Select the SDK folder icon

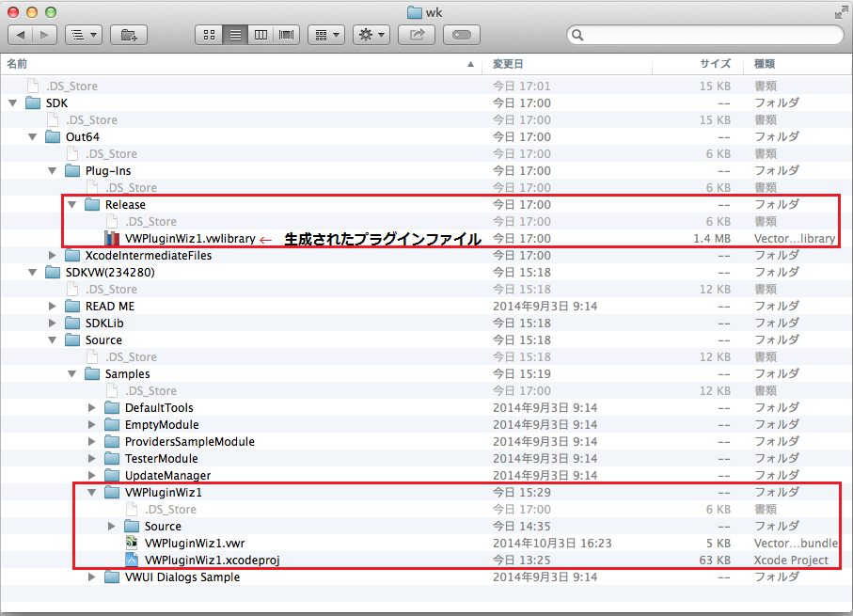[33, 103]
